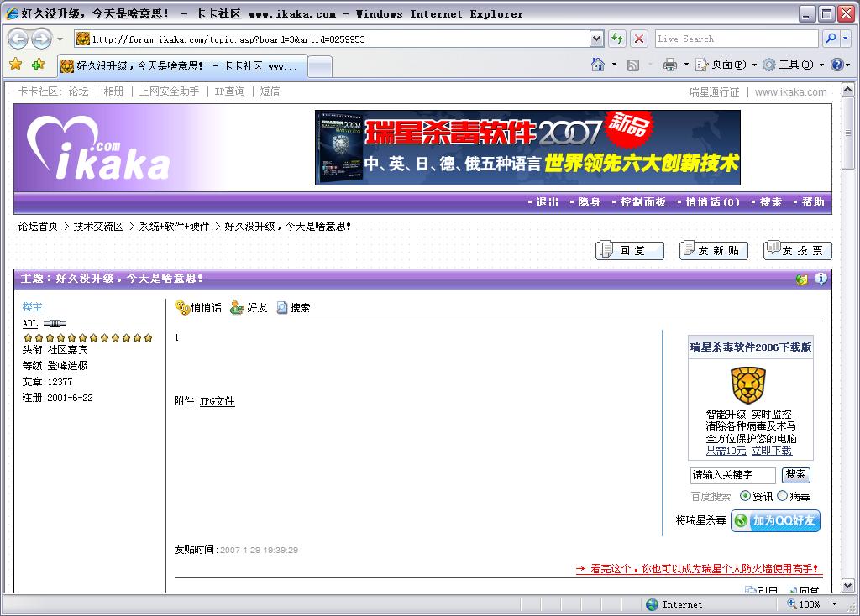Click the 发投票 poll button
The height and width of the screenshot is (616, 860).
(x=798, y=250)
